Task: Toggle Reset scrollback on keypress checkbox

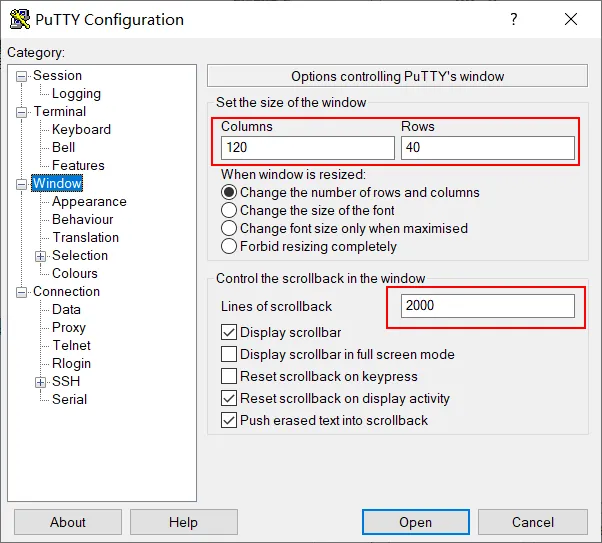Action: pyautogui.click(x=229, y=376)
